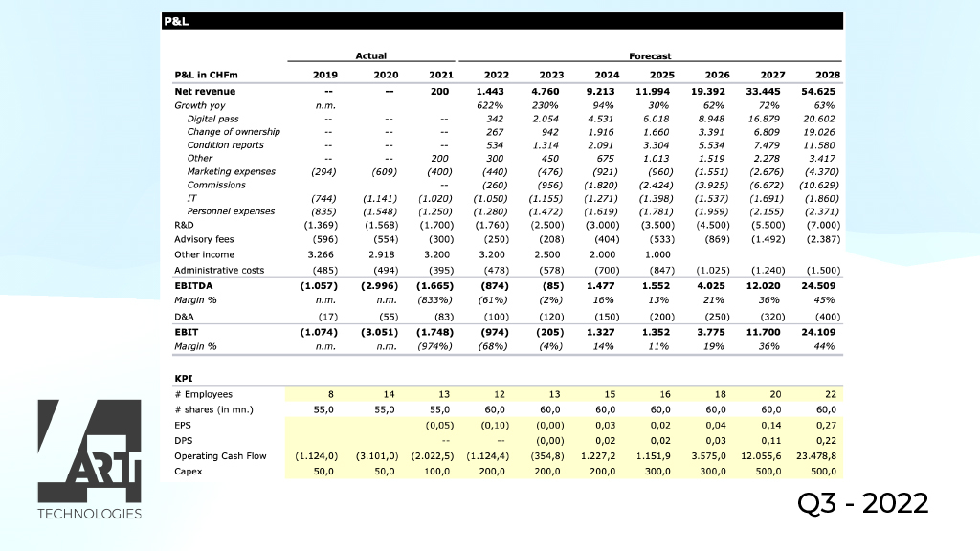This screenshot has height=551, width=980.
Task: Select the 'R&D' row label
Action: (x=184, y=225)
